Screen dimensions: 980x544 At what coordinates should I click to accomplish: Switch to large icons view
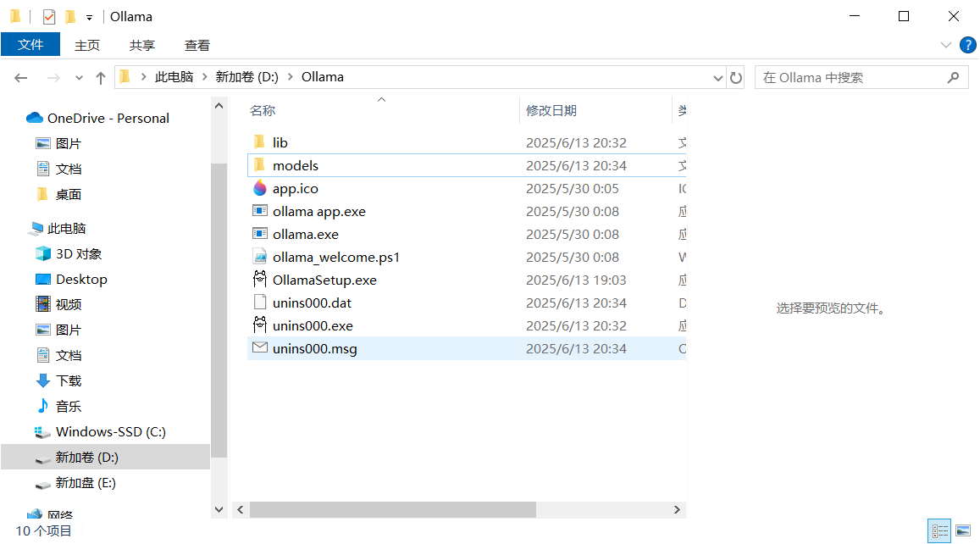click(x=963, y=531)
